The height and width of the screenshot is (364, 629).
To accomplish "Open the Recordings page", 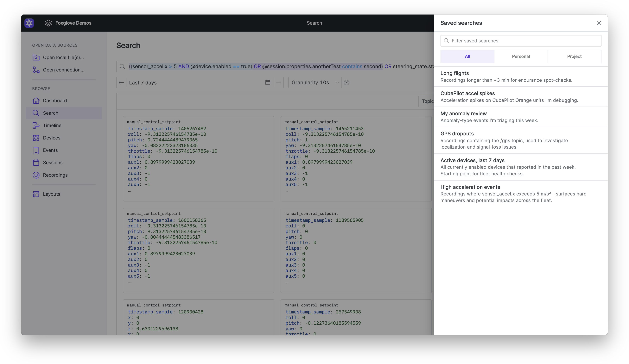I will point(64,175).
